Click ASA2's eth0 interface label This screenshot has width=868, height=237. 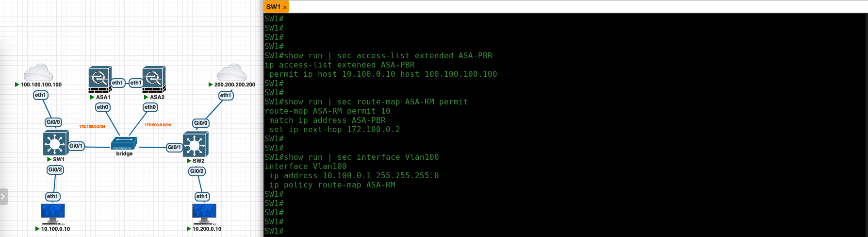150,107
